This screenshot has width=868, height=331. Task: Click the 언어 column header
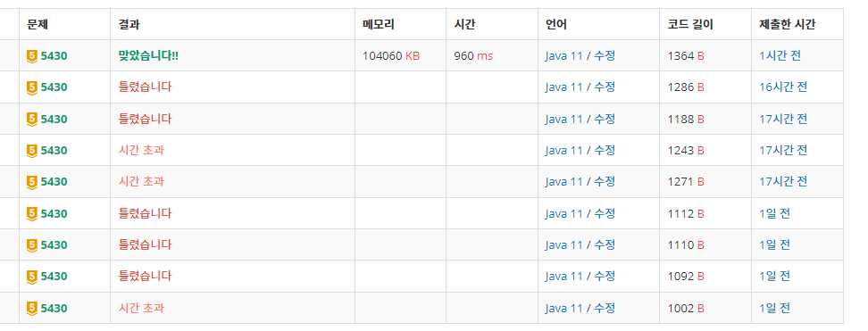(x=555, y=24)
